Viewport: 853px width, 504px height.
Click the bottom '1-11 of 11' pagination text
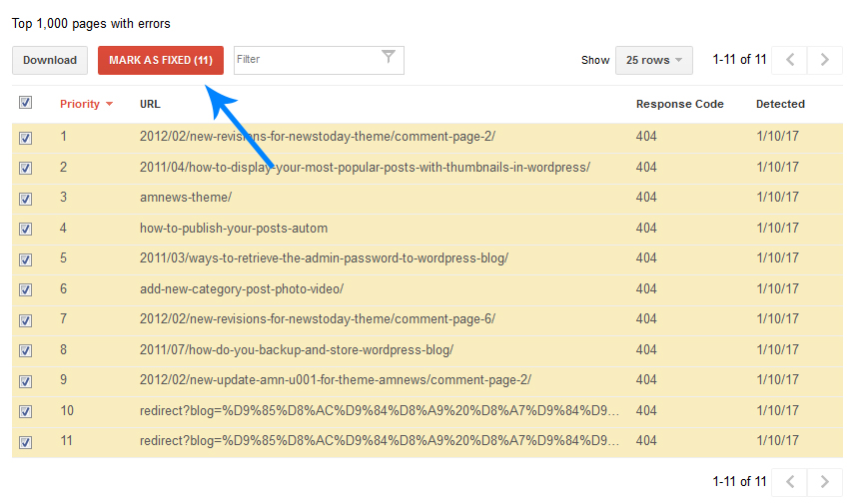(x=739, y=482)
